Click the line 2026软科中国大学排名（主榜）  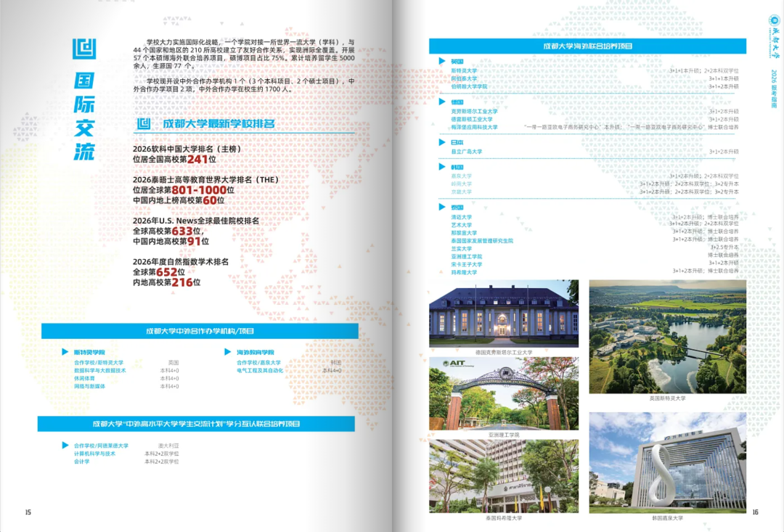[187, 149]
